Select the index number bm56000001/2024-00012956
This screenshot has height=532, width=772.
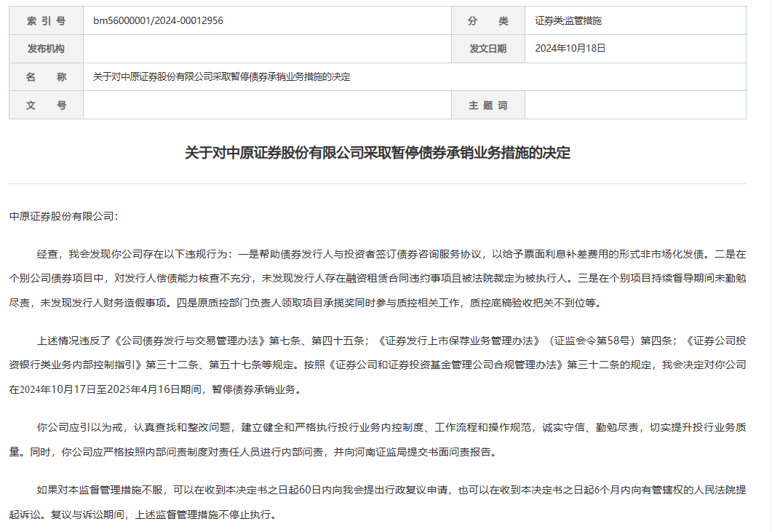coord(175,21)
